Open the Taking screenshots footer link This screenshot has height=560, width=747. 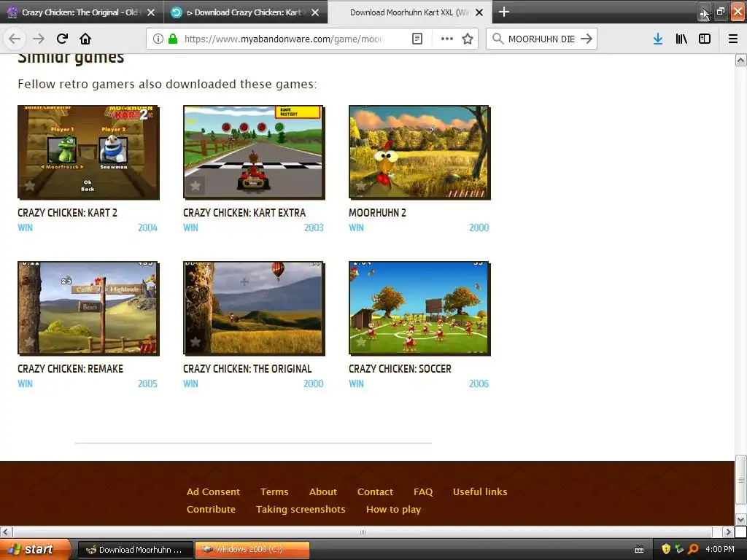(300, 509)
